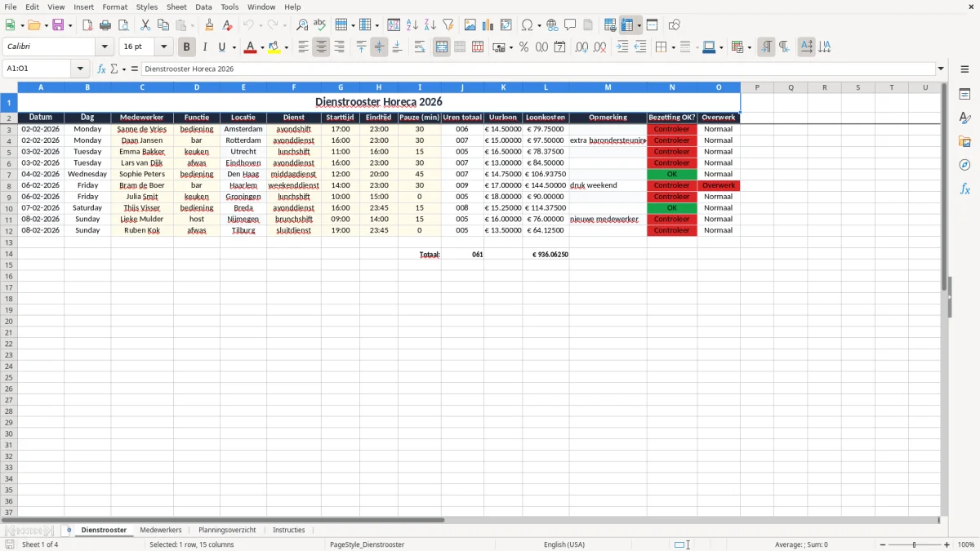
Task: Click the Save document icon
Action: pos(58,25)
